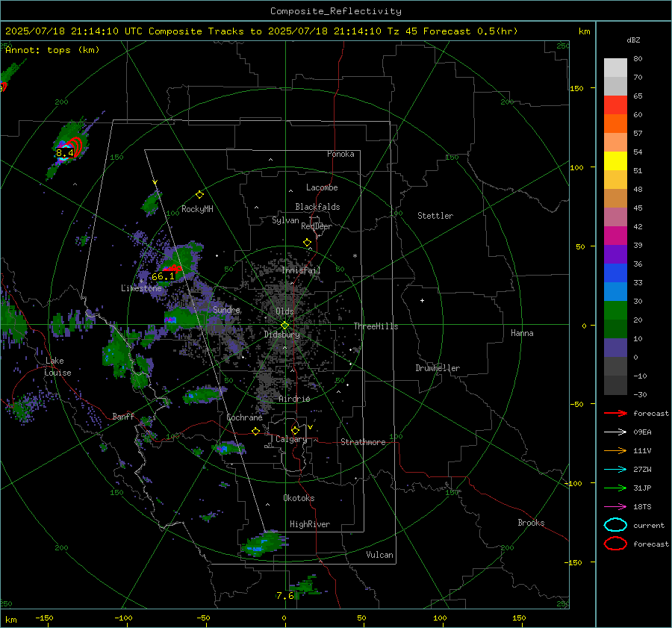Select the white 09EA arrow legend entry
The width and height of the screenshot is (672, 628).
[615, 432]
